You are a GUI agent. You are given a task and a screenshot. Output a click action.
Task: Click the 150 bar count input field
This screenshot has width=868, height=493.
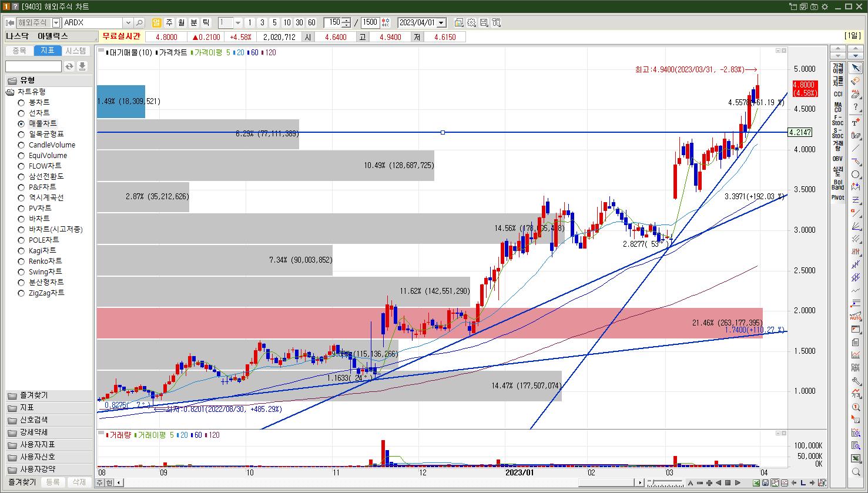(x=333, y=22)
